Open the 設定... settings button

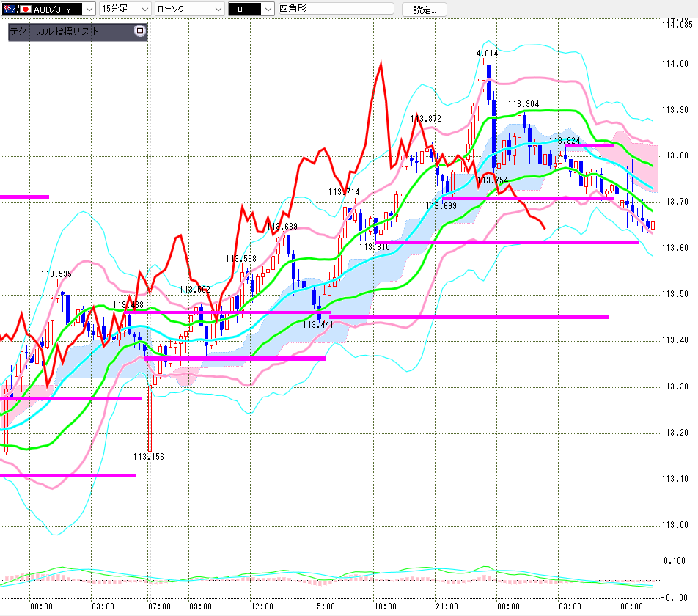425,10
